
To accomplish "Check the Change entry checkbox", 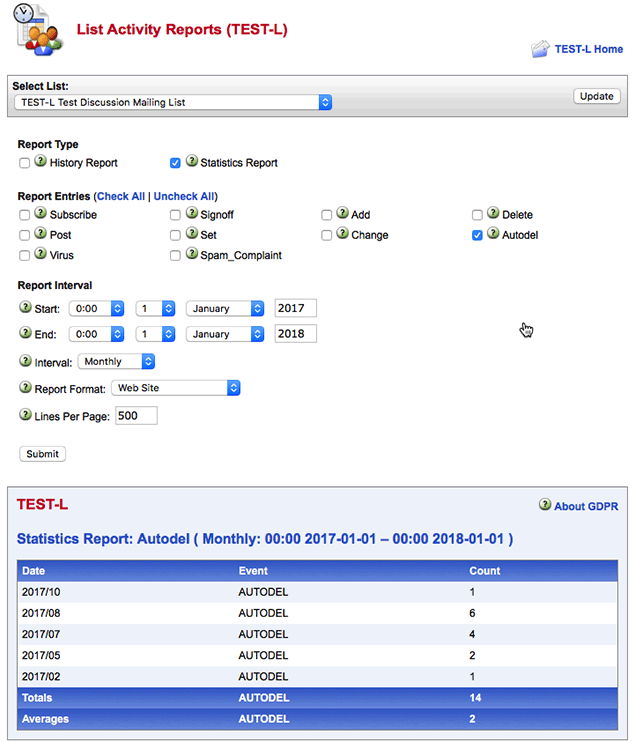I will (326, 235).
